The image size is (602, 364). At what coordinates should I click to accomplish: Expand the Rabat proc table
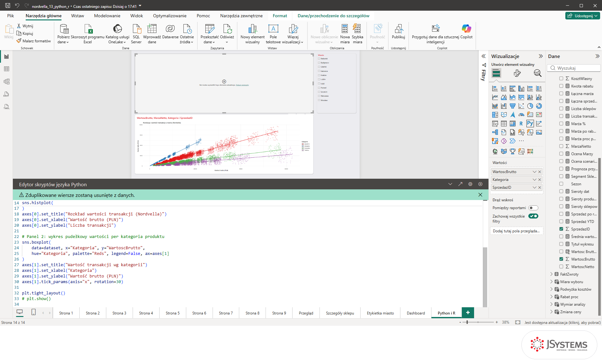[552, 297]
